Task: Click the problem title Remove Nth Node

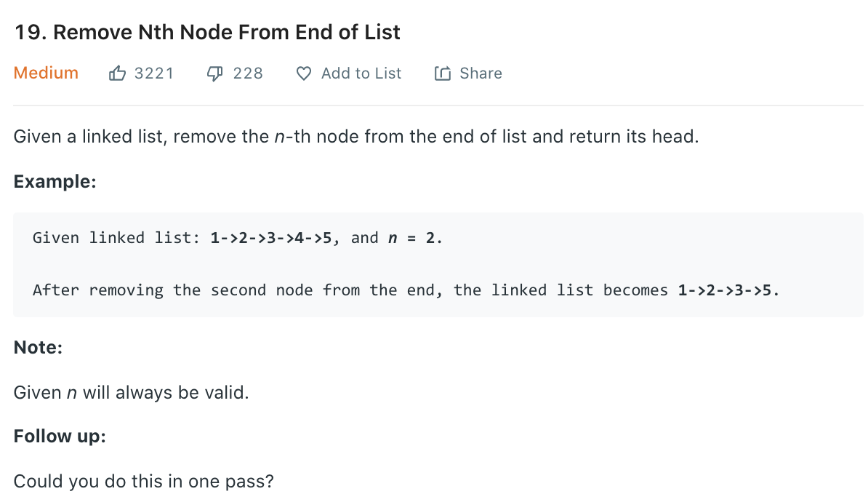Action: coord(206,32)
